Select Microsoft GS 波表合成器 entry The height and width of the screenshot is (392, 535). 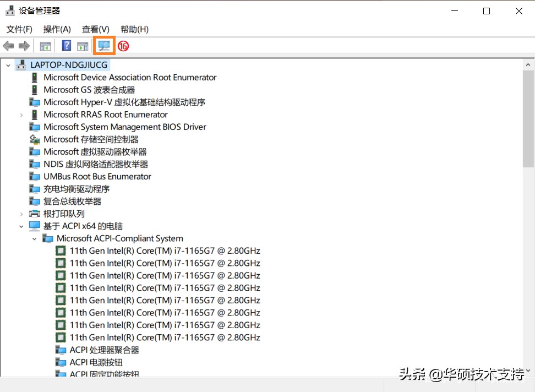[89, 90]
